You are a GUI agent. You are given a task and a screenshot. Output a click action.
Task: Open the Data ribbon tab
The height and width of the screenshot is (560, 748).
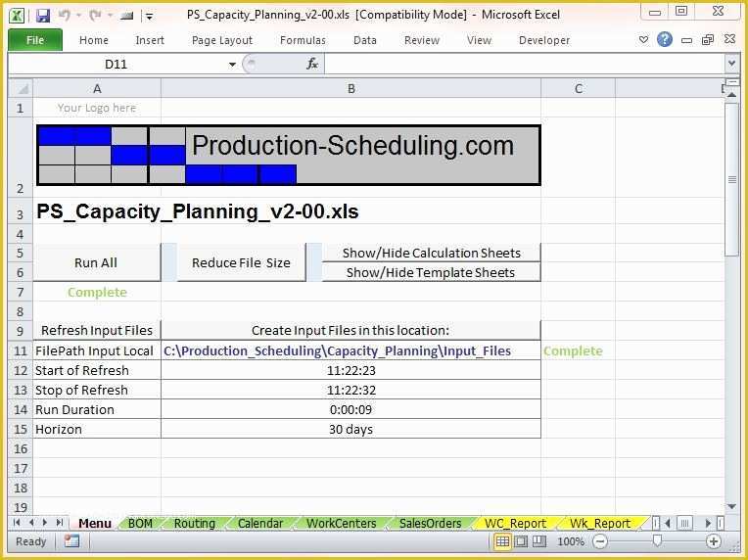[365, 40]
